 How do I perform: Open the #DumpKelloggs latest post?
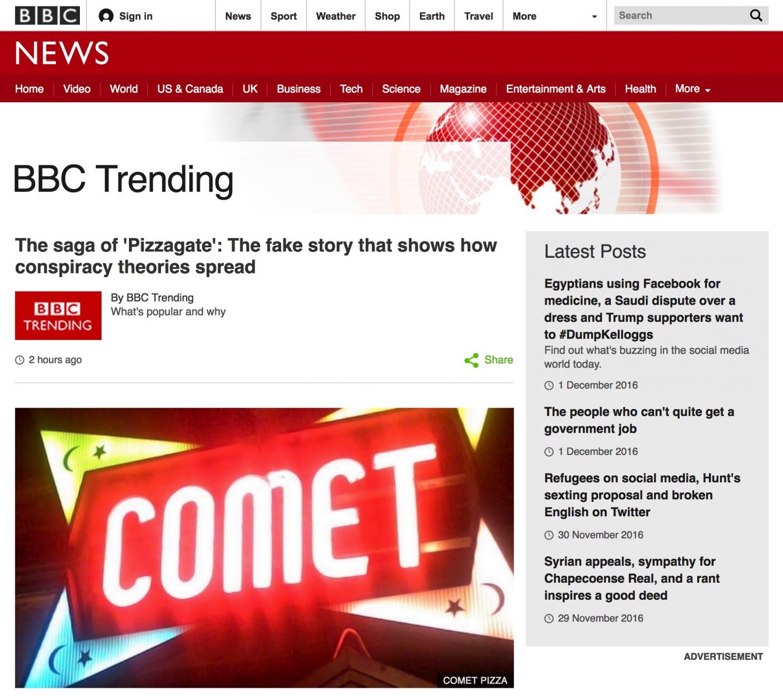tap(643, 309)
